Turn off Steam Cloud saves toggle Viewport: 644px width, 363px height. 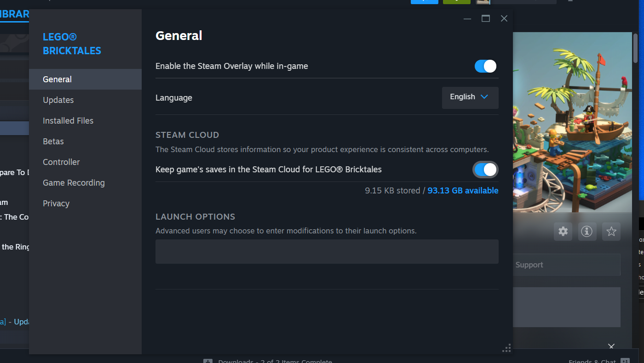[x=485, y=170]
